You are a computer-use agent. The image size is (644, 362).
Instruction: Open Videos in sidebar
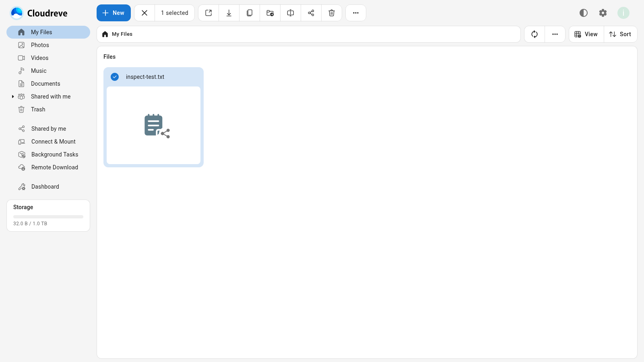coord(48,58)
